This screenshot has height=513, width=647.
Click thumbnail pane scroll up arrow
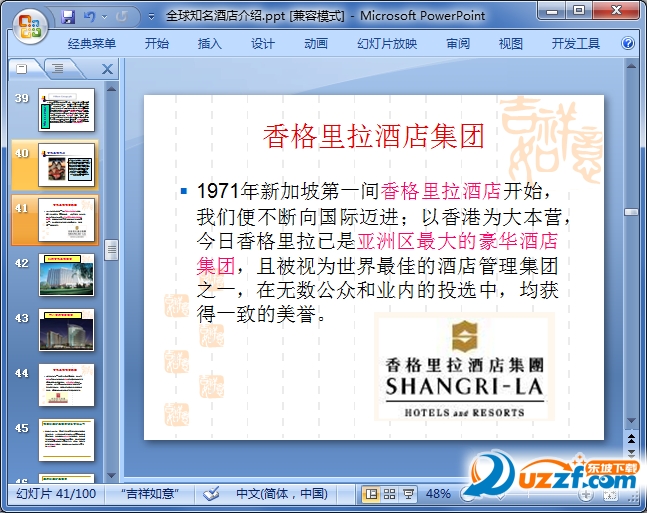click(x=111, y=88)
